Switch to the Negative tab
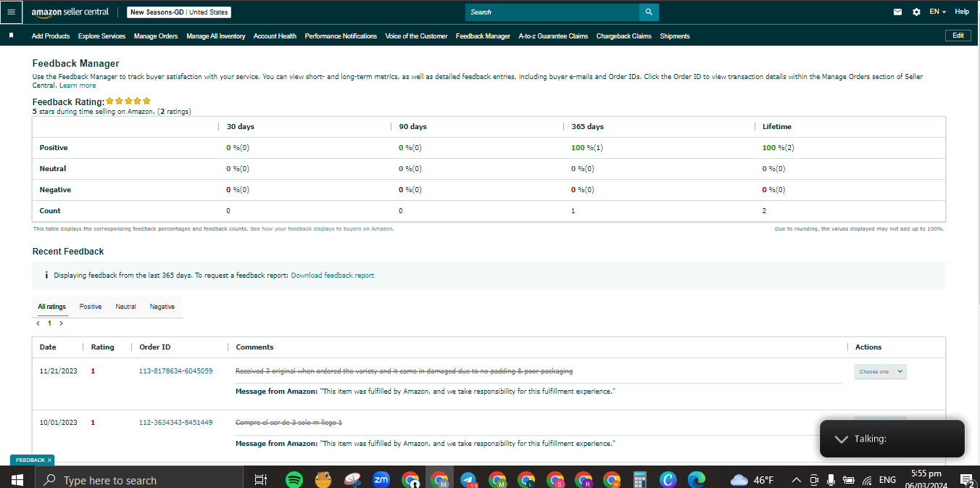 coord(162,307)
